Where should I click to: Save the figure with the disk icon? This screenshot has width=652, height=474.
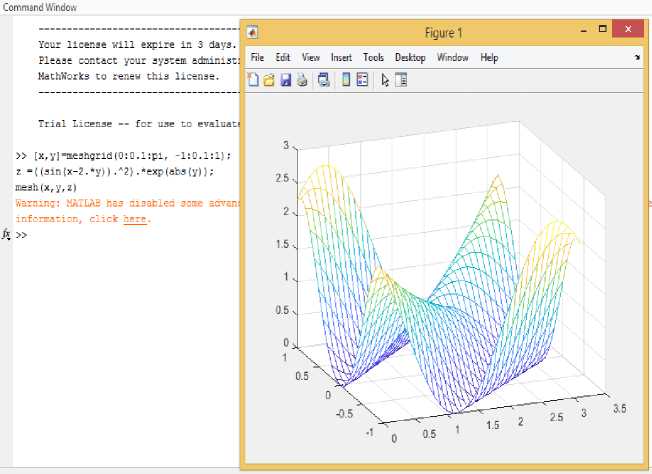pos(285,80)
